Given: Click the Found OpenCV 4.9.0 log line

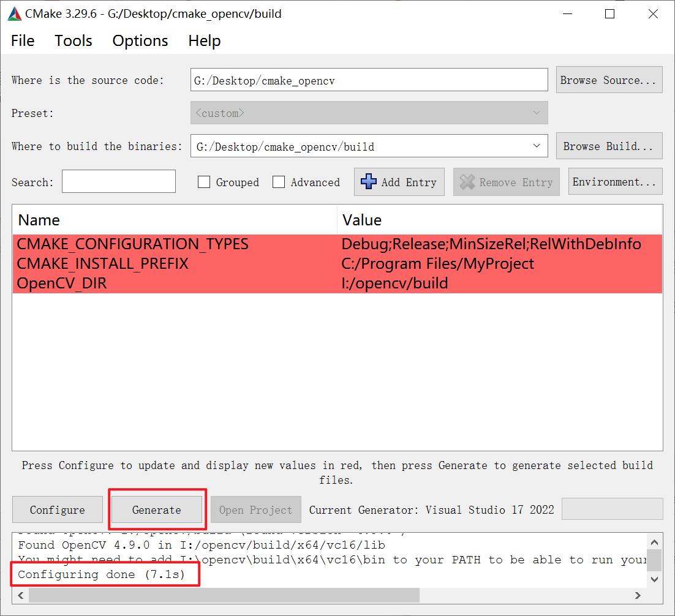Looking at the screenshot, I should point(202,545).
